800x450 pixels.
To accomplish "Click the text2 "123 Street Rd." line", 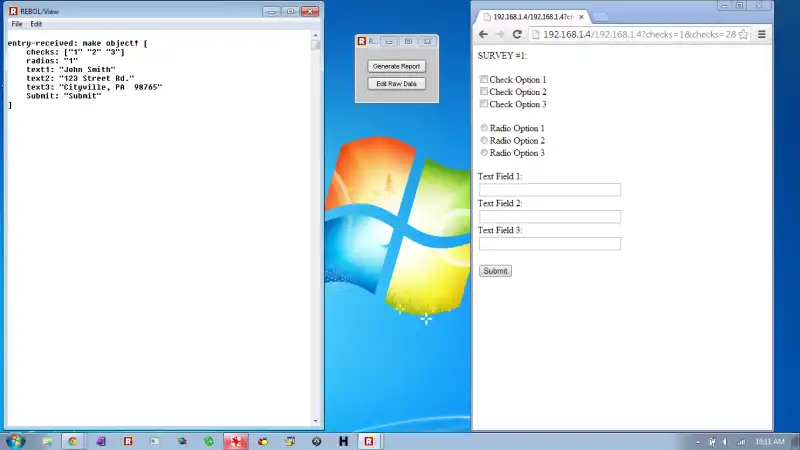I will click(x=80, y=78).
